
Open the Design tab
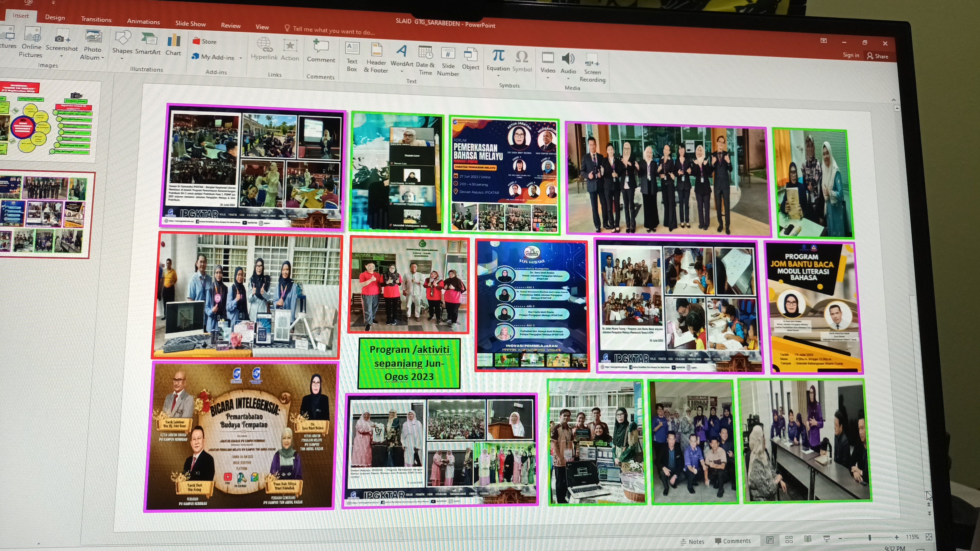55,17
